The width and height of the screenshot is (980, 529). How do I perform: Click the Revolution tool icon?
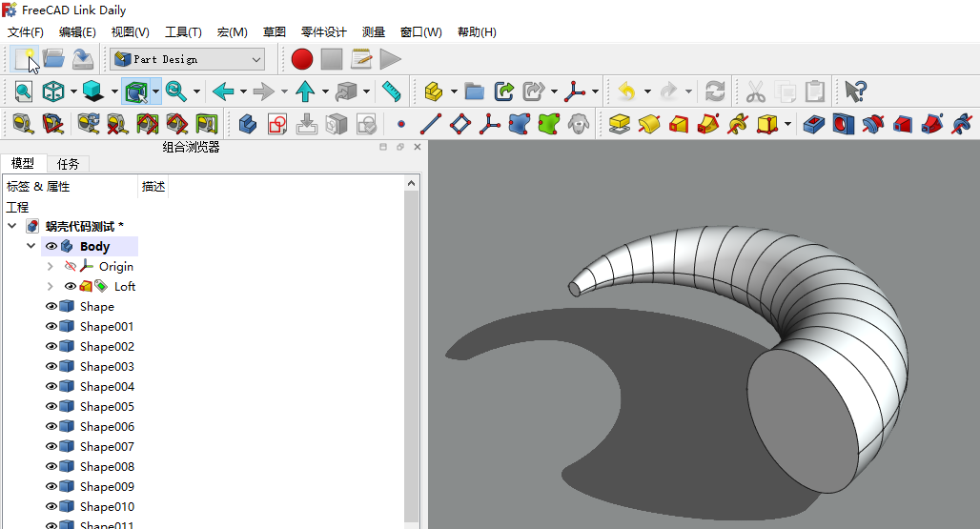pyautogui.click(x=648, y=124)
